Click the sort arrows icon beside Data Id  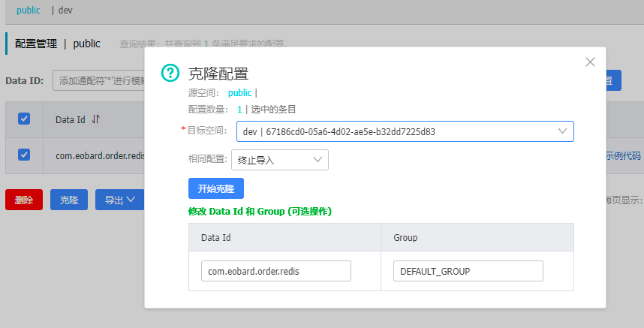[x=95, y=119]
